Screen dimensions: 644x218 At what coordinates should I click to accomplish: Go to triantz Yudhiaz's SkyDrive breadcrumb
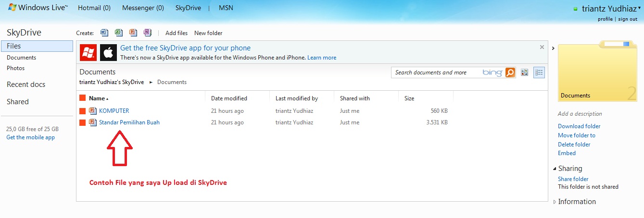point(112,82)
